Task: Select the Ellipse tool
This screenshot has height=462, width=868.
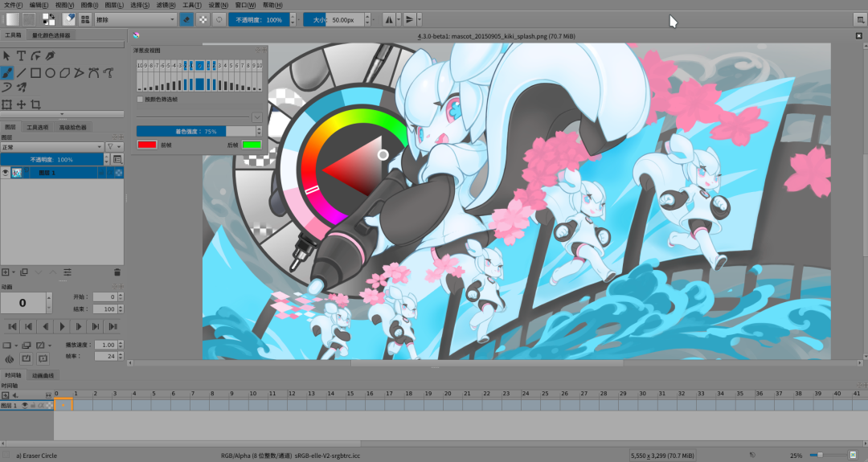Action: 51,72
